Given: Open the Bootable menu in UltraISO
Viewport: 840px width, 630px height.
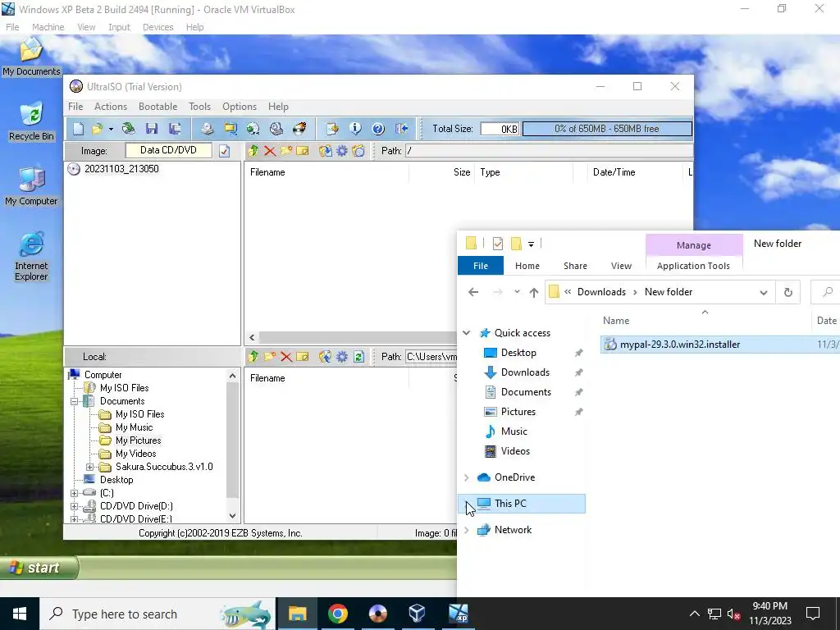Looking at the screenshot, I should point(158,107).
